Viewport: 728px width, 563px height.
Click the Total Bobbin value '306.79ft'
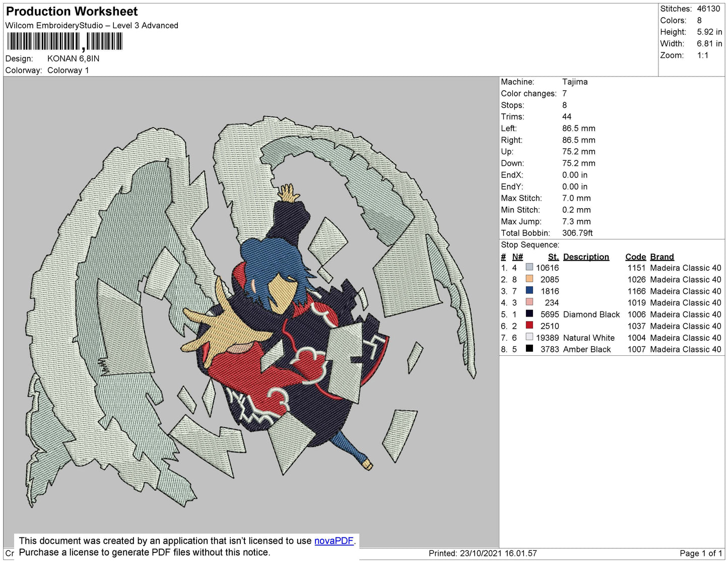tap(577, 233)
